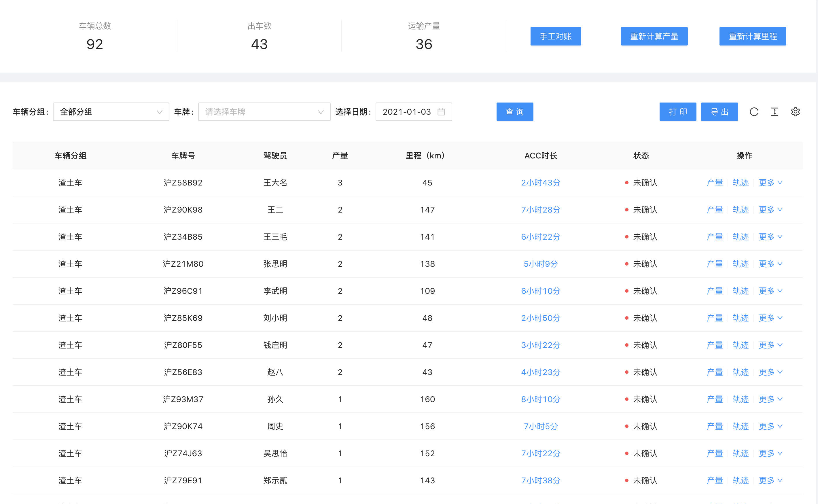This screenshot has height=504, width=818.
Task: Expand 更多 menu for 沪Z79E91 row
Action: [770, 480]
